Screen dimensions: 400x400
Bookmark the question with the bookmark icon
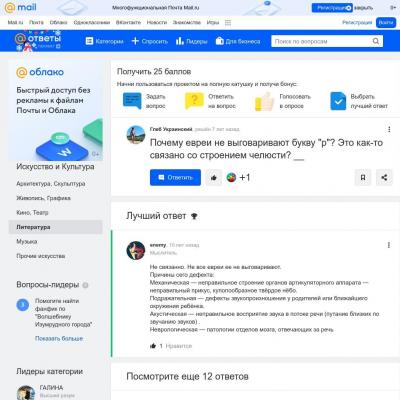(x=363, y=178)
